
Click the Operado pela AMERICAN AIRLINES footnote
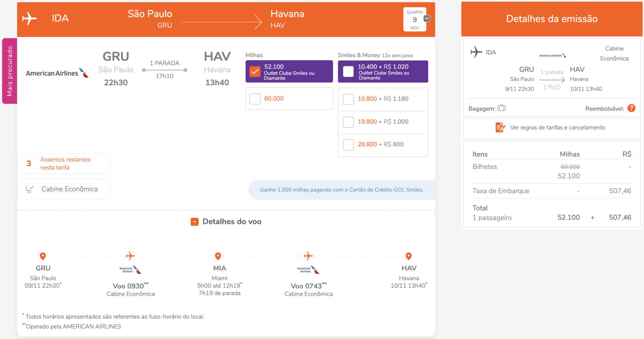71,326
